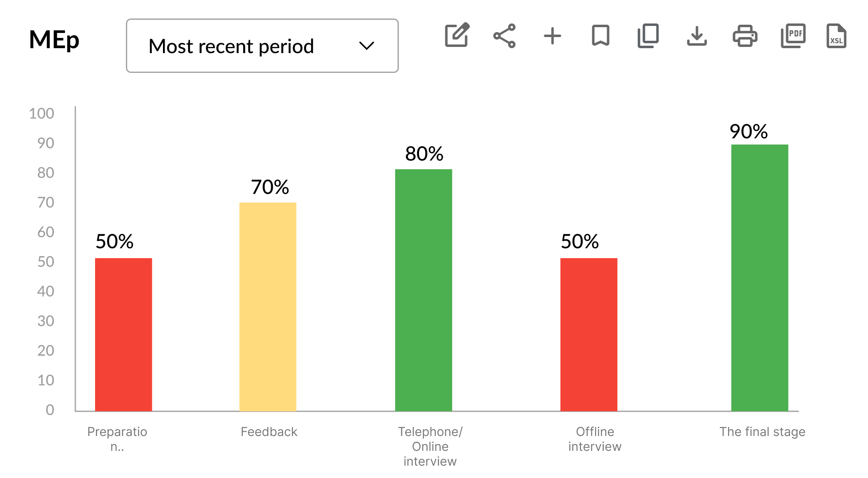868x478 pixels.
Task: Click the MEp chart title
Action: [x=54, y=40]
